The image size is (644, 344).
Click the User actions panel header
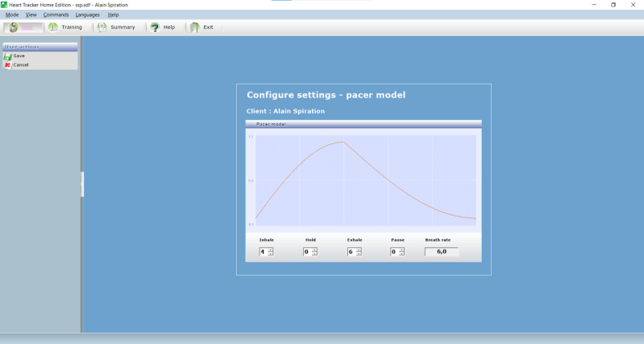click(39, 47)
